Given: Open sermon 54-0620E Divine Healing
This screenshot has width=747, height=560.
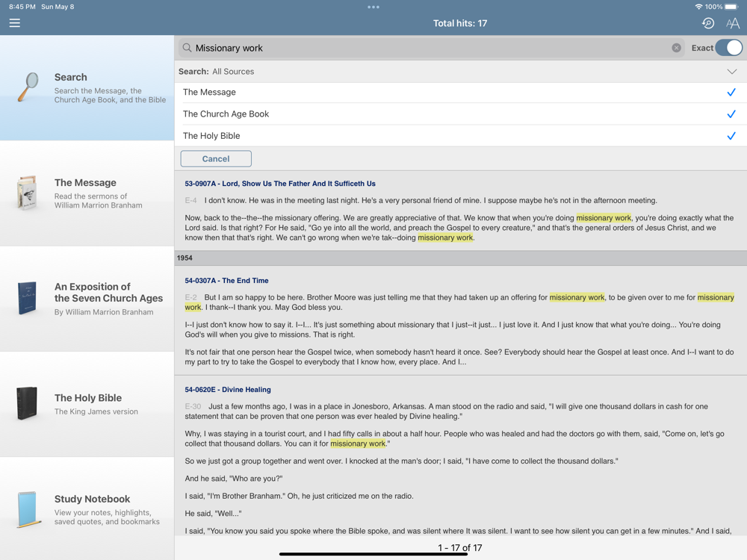Looking at the screenshot, I should pyautogui.click(x=228, y=390).
